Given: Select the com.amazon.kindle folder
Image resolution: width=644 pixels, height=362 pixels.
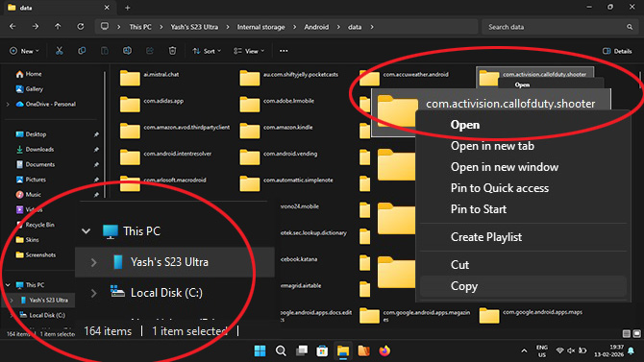Looking at the screenshot, I should click(x=277, y=131).
